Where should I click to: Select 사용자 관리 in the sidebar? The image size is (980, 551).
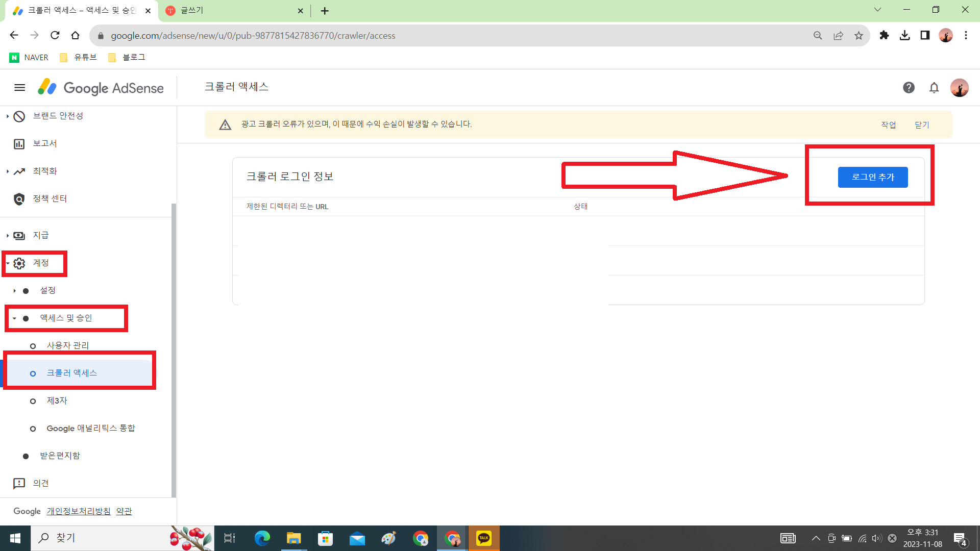[67, 345]
